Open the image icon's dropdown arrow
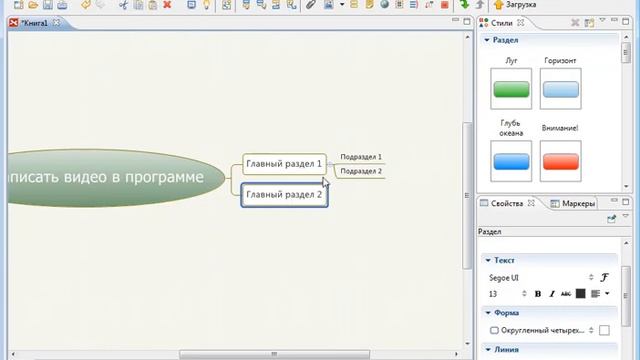Screen dimensions: 640x360 (342, 5)
